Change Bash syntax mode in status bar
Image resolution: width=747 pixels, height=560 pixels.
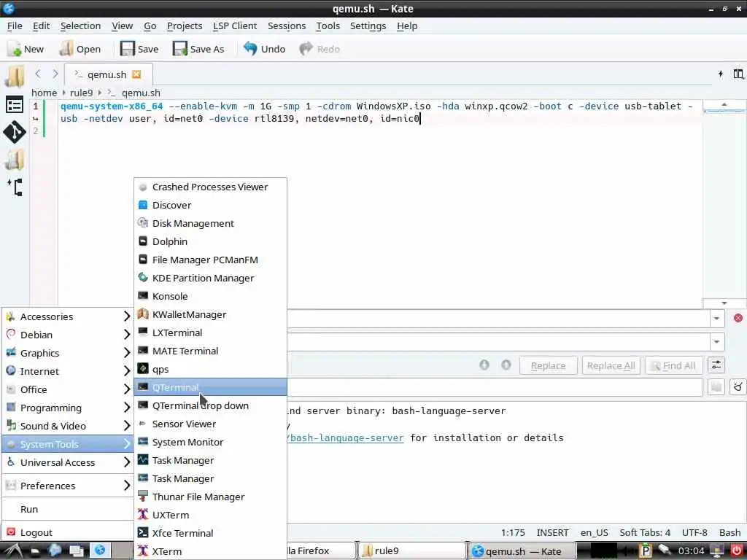pyautogui.click(x=729, y=532)
